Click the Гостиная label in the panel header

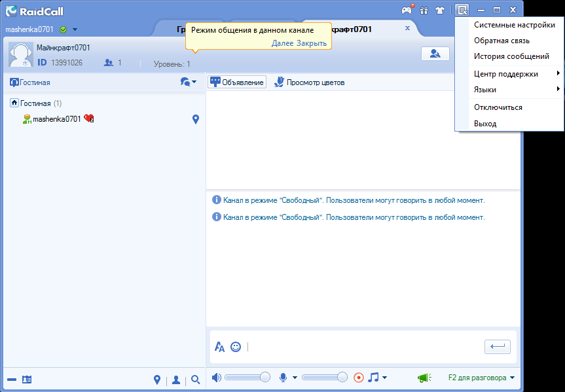(x=35, y=82)
